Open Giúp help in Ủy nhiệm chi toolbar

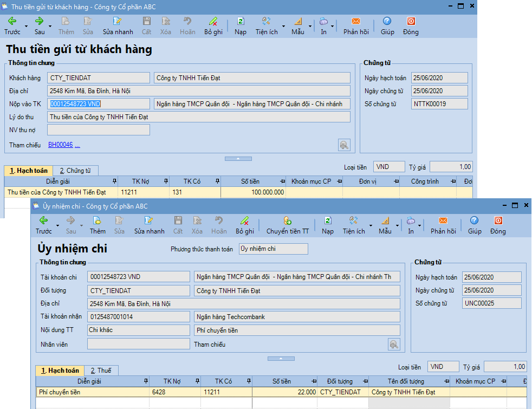[x=475, y=225]
